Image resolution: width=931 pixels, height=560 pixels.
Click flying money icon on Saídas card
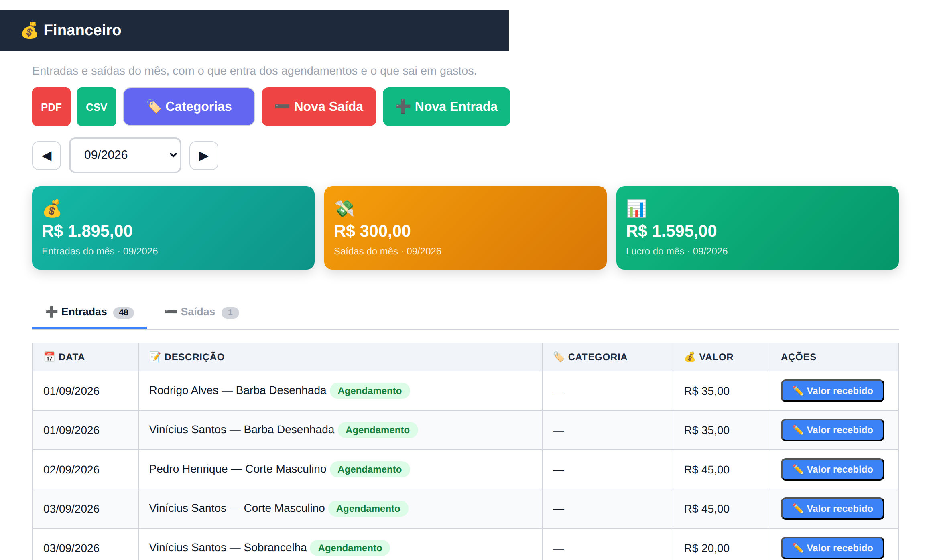click(x=344, y=209)
